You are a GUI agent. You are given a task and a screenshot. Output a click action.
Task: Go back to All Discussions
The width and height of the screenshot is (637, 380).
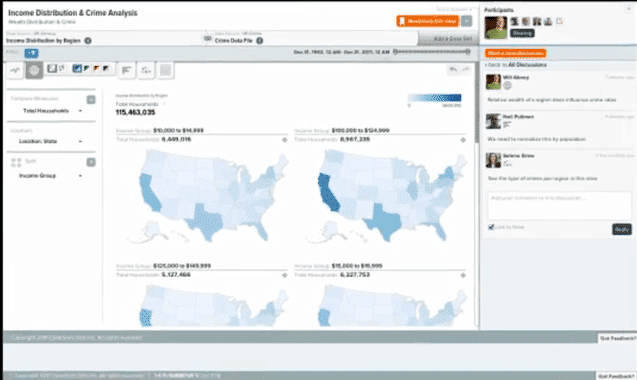pyautogui.click(x=516, y=65)
